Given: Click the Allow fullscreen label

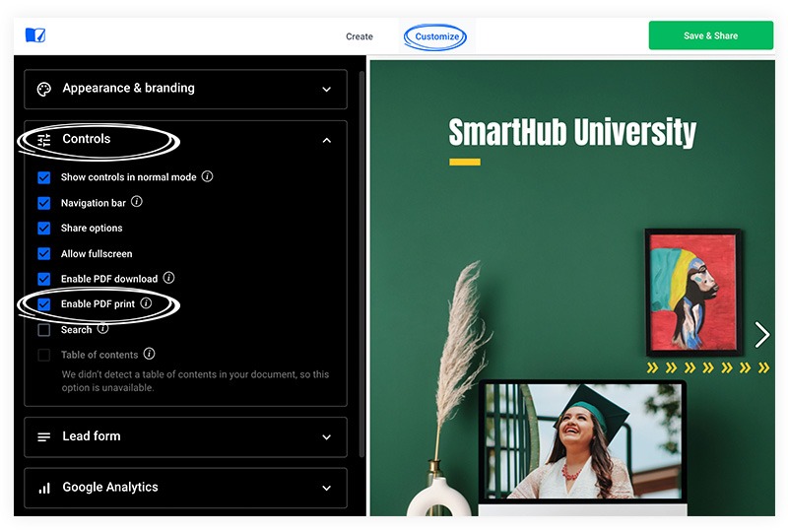Looking at the screenshot, I should coord(97,254).
